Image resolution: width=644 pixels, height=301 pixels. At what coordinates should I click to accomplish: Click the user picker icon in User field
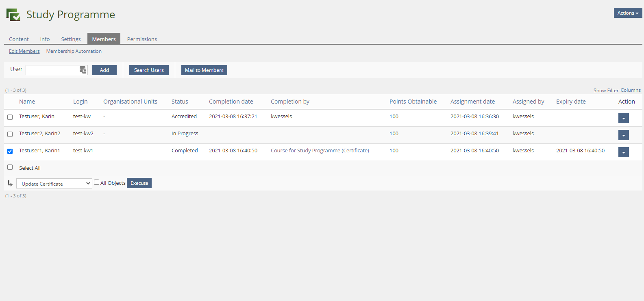83,70
